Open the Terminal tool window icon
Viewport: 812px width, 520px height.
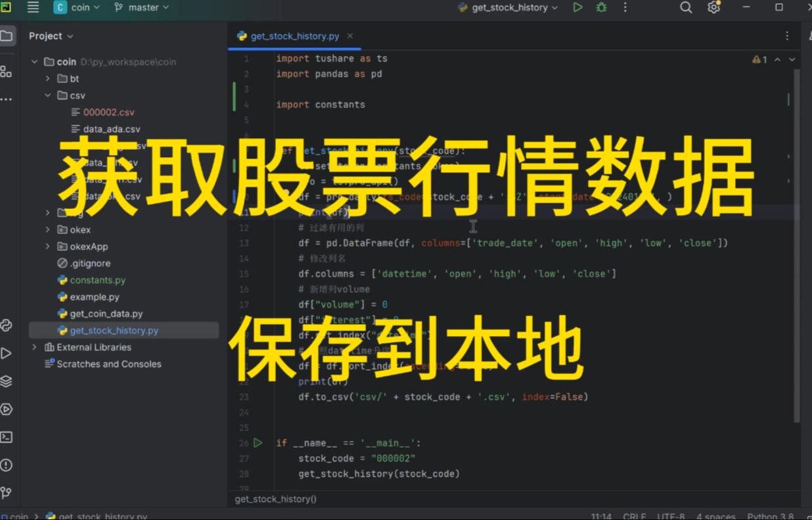(9, 437)
